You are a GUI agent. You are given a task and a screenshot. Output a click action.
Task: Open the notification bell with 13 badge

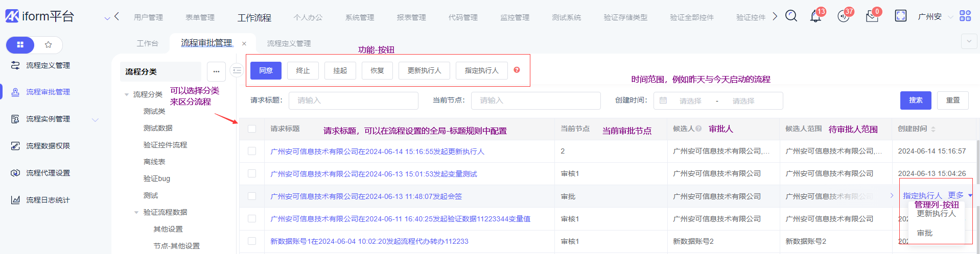tap(815, 16)
